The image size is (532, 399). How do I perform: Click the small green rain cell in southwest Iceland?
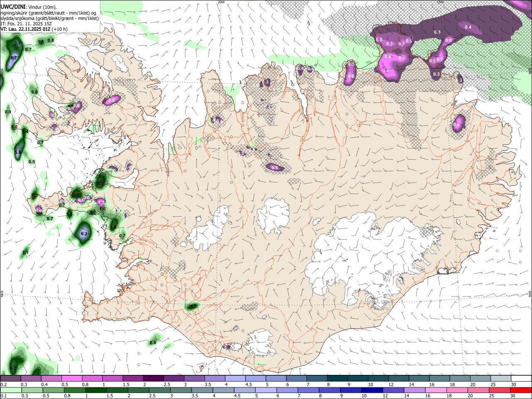[x=192, y=306]
